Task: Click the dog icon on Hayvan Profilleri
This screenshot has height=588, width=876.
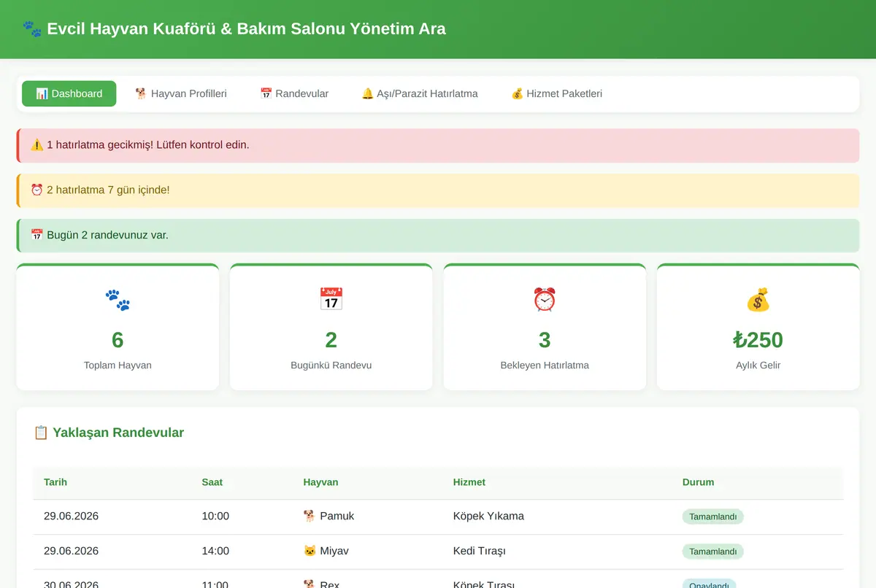Action: point(141,93)
